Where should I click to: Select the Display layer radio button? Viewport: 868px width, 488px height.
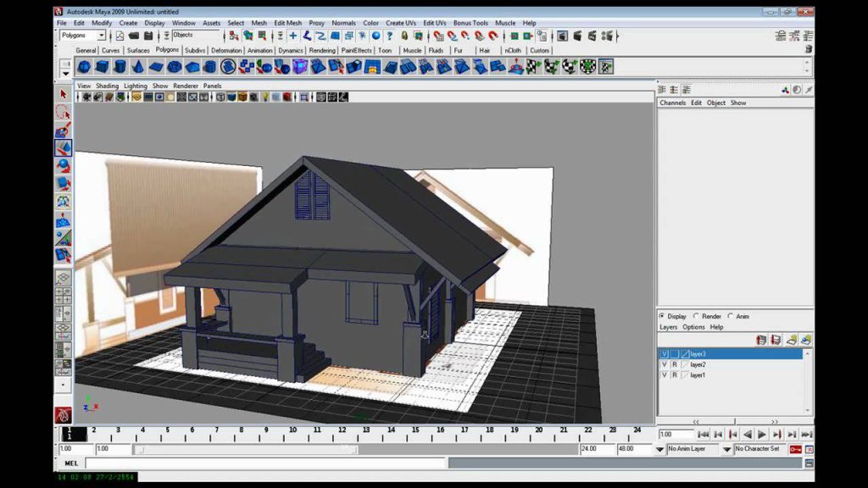[662, 316]
